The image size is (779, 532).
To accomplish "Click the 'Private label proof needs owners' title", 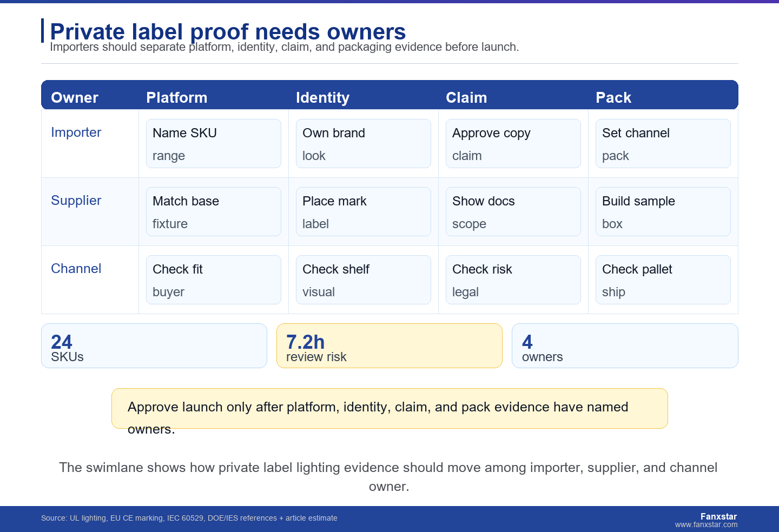I will click(228, 31).
